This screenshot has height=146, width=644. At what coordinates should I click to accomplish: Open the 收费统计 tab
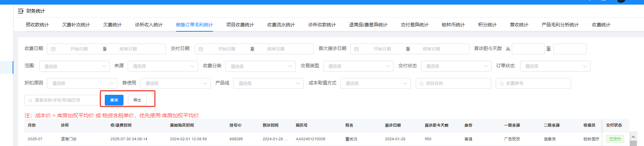(x=601, y=25)
